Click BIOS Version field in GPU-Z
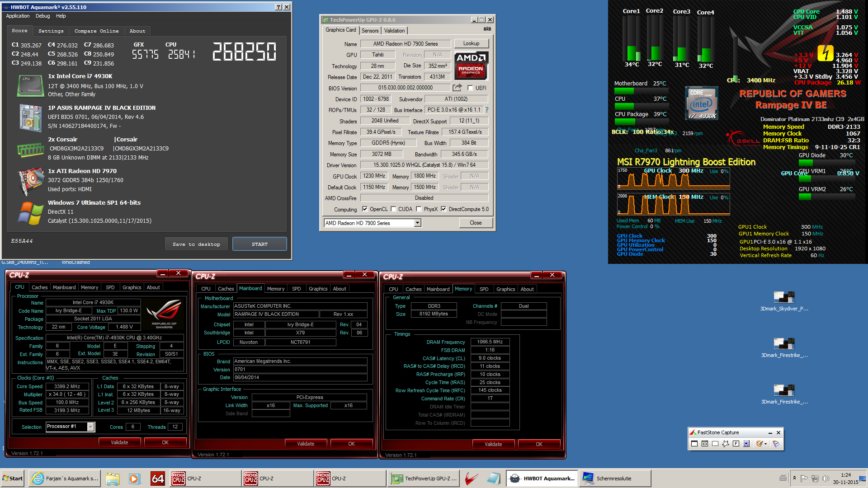 (x=406, y=88)
